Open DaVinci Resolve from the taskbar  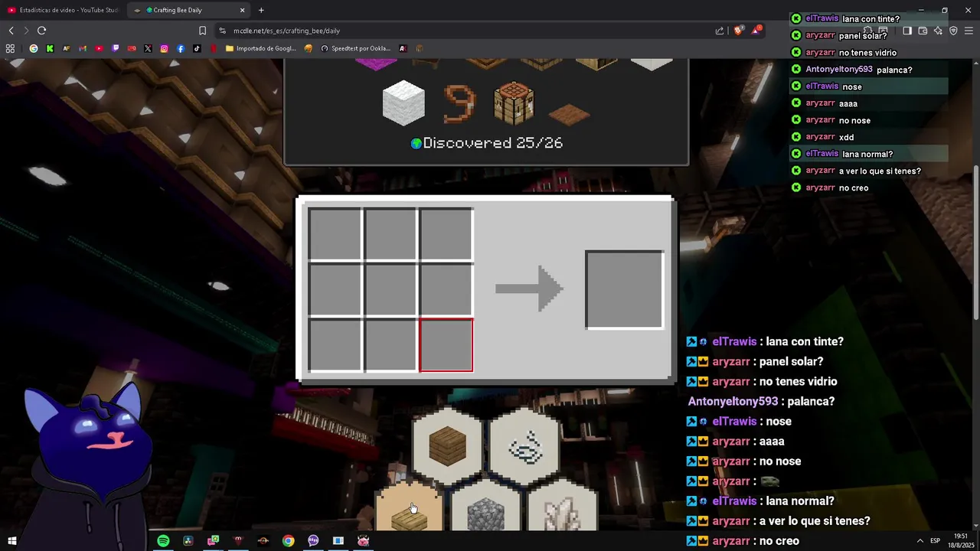(188, 541)
